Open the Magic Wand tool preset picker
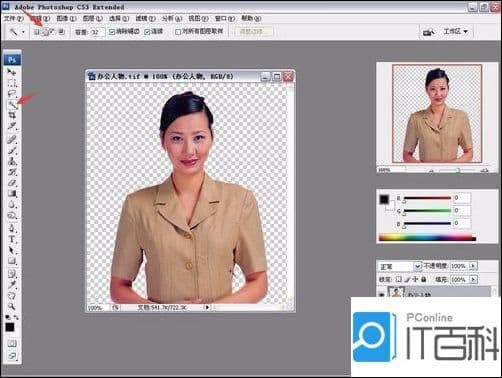Image resolution: width=502 pixels, height=378 pixels. click(23, 32)
